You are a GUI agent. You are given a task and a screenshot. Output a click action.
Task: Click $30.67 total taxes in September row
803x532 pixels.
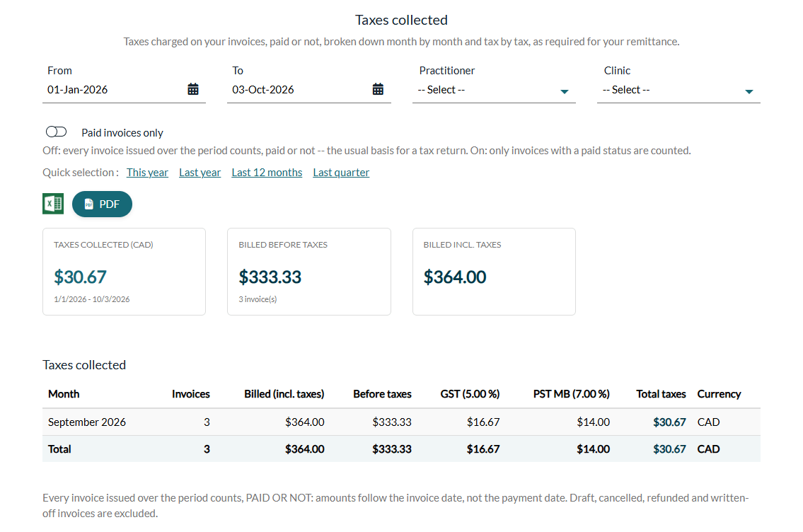point(669,422)
